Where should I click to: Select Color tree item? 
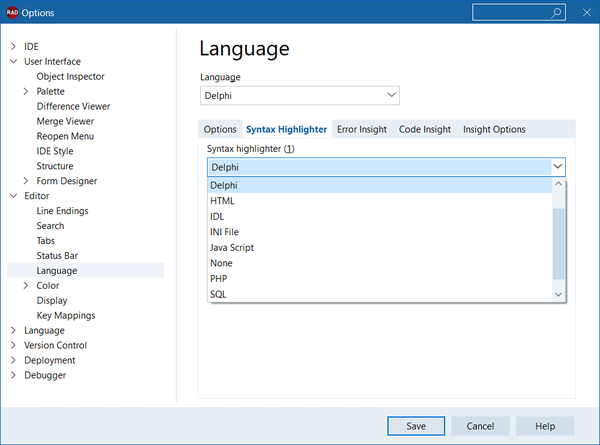[x=48, y=285]
